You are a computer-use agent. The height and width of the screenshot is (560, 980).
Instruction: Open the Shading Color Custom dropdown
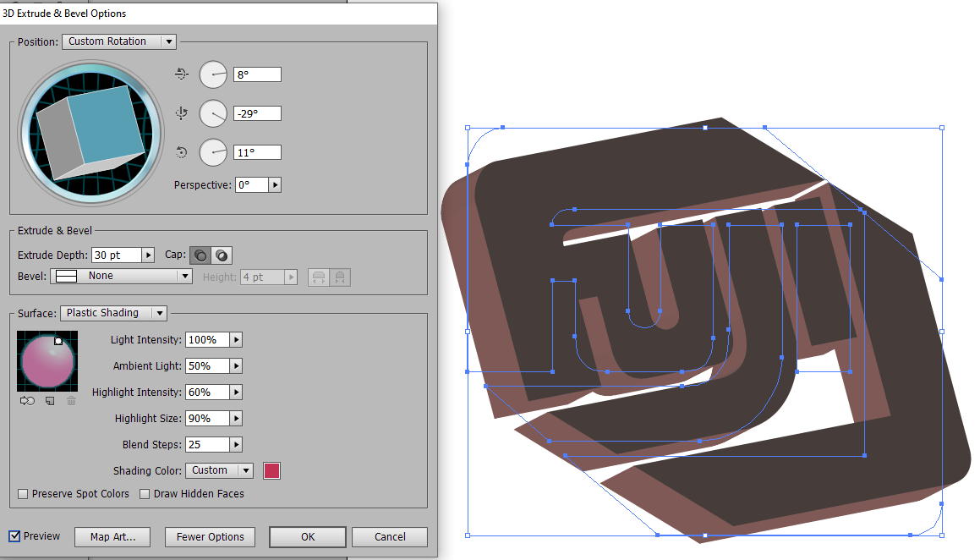pos(219,470)
